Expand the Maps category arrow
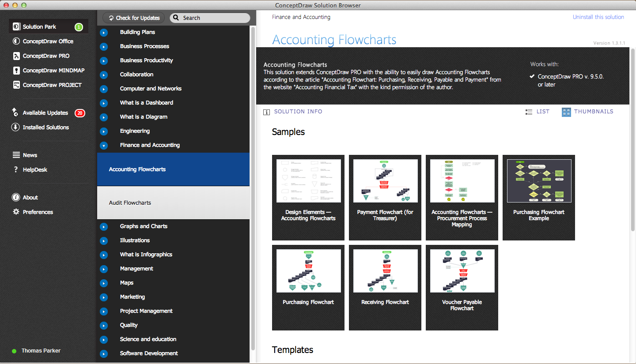Viewport: 636px width, 364px height. point(104,283)
